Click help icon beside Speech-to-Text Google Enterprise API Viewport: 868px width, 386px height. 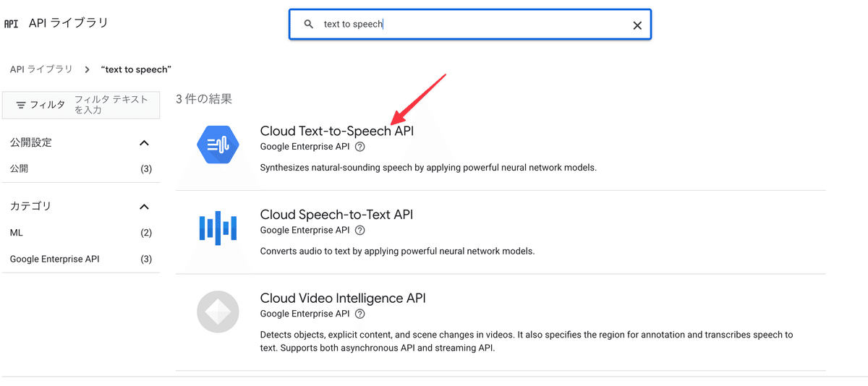tap(360, 231)
